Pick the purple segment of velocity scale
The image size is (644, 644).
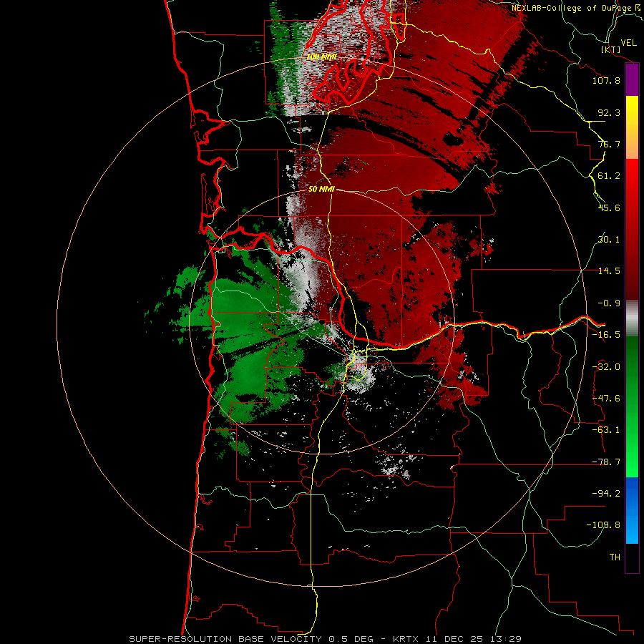632,80
